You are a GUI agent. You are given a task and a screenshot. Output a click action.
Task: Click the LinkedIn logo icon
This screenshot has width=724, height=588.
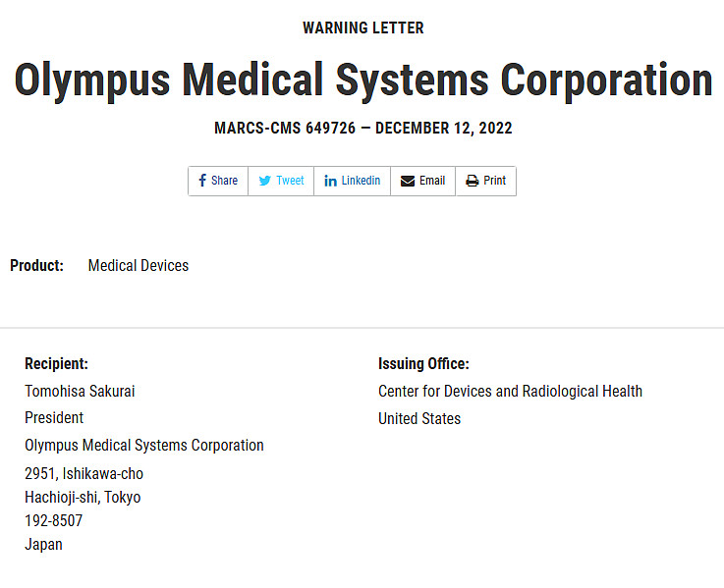coord(331,181)
